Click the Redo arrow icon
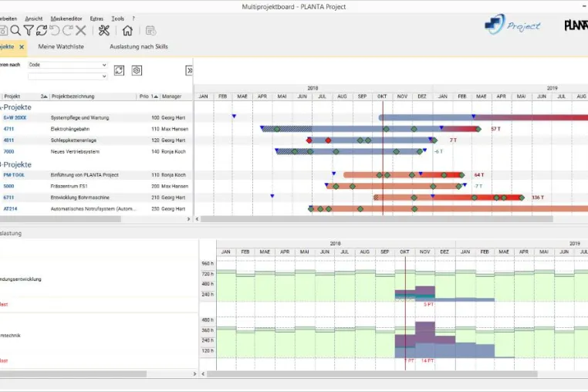This screenshot has width=588, height=392. (x=67, y=30)
